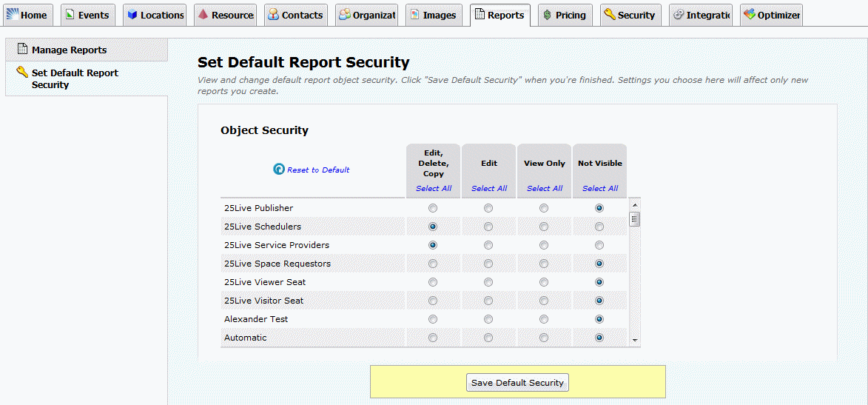
Task: Click the 25Live Viewer Seat row label
Action: [265, 282]
